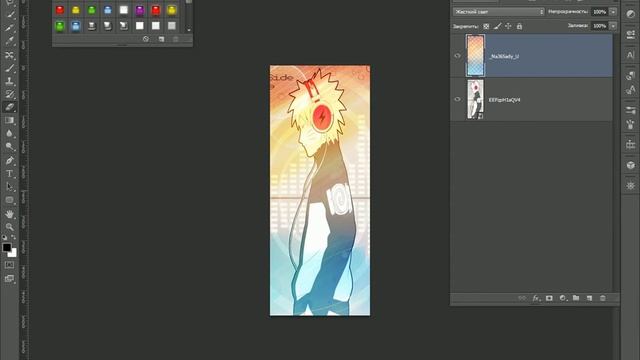
Task: Select the Hand tool
Action: [9, 214]
